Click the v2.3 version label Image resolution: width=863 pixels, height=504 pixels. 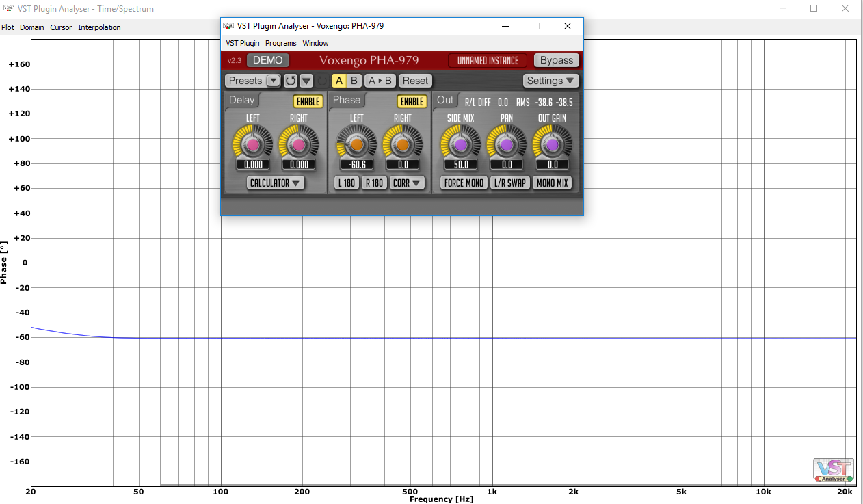(x=235, y=60)
